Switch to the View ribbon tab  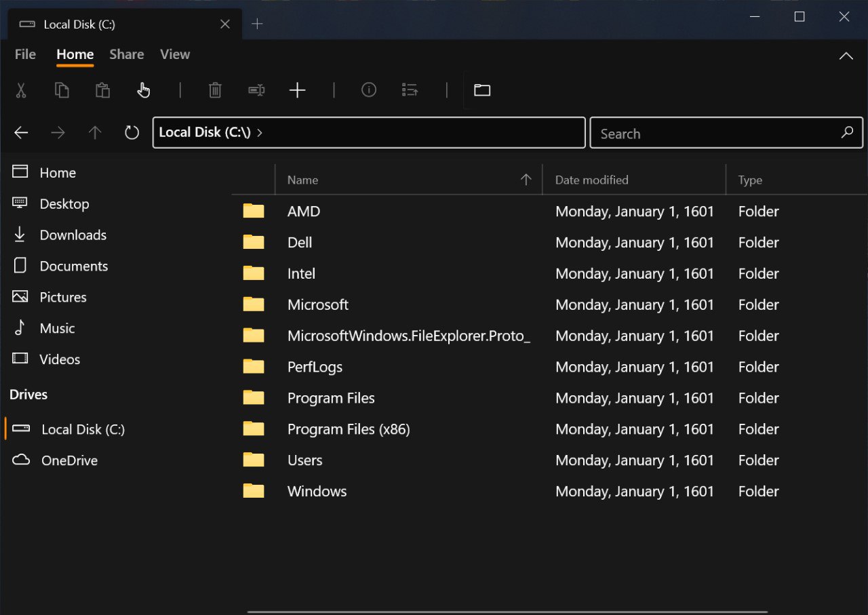175,54
